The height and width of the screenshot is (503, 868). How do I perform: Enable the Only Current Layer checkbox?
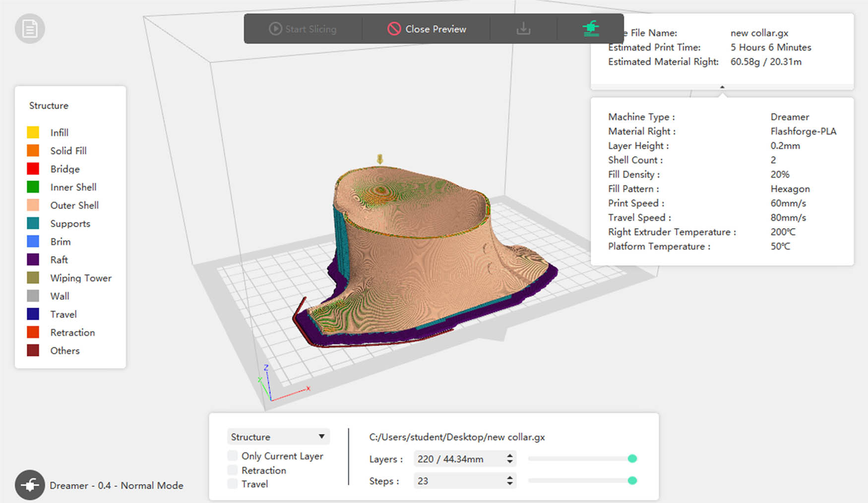(x=232, y=455)
